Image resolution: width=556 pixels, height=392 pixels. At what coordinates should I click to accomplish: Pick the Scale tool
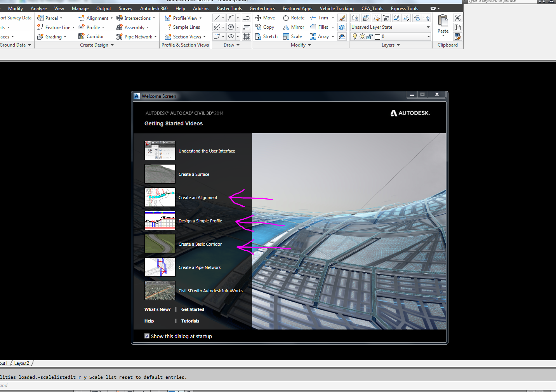[292, 36]
